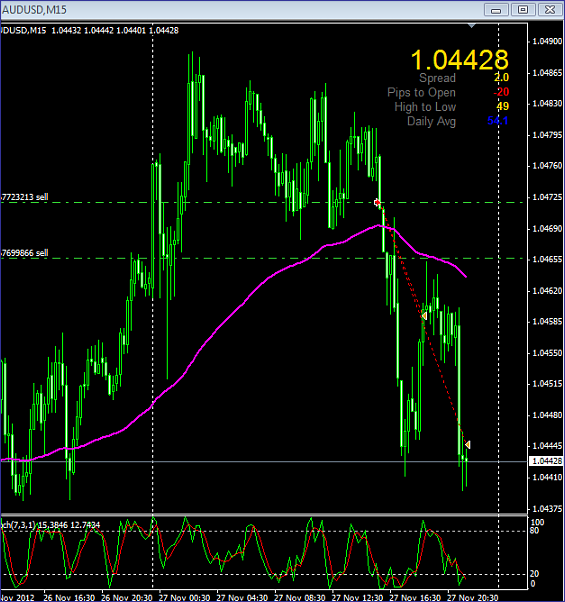Click the stochastic level 80 axis label

pos(535,531)
